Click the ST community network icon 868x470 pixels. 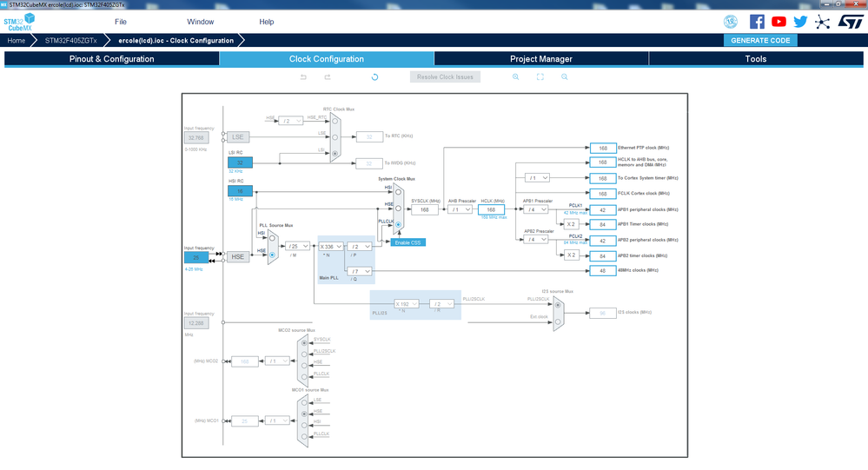[x=823, y=22]
